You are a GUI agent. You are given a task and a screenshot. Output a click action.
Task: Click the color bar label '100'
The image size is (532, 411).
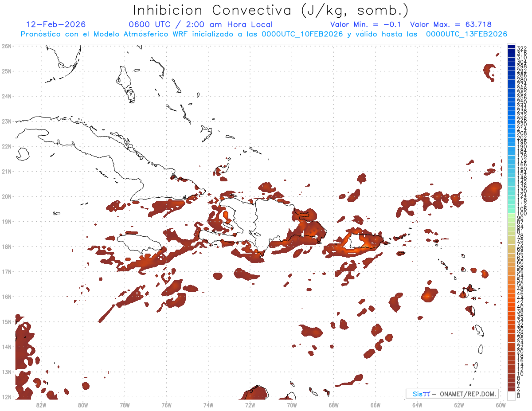(522, 214)
